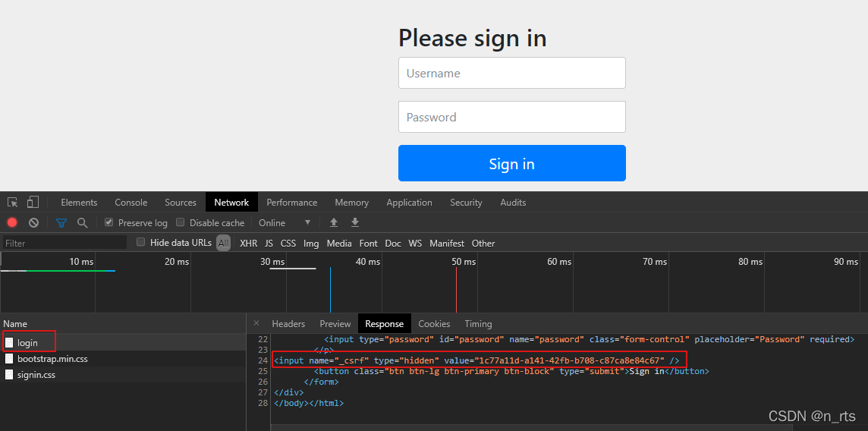Enable or disable Preserve log checkbox
The image size is (868, 431).
[x=109, y=222]
